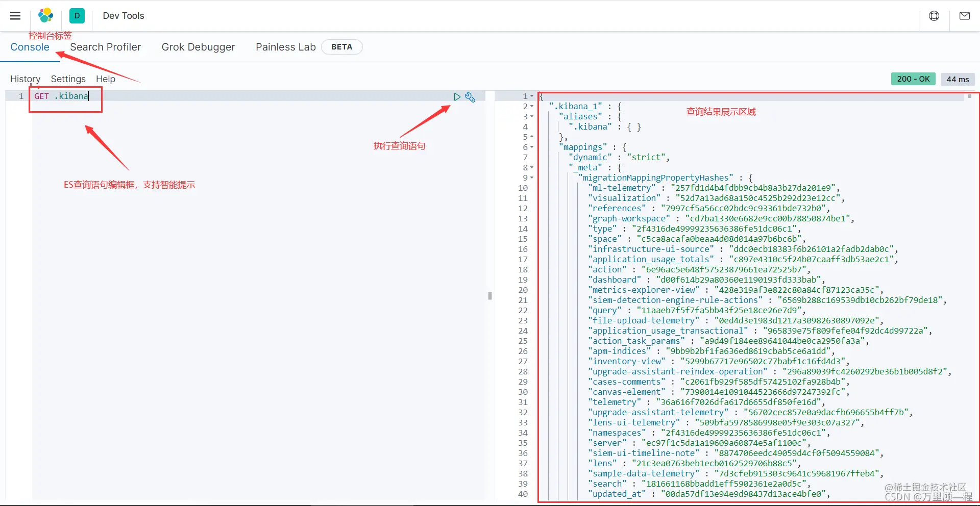The height and width of the screenshot is (506, 980).
Task: Click the 200 - OK status badge
Action: coord(913,79)
